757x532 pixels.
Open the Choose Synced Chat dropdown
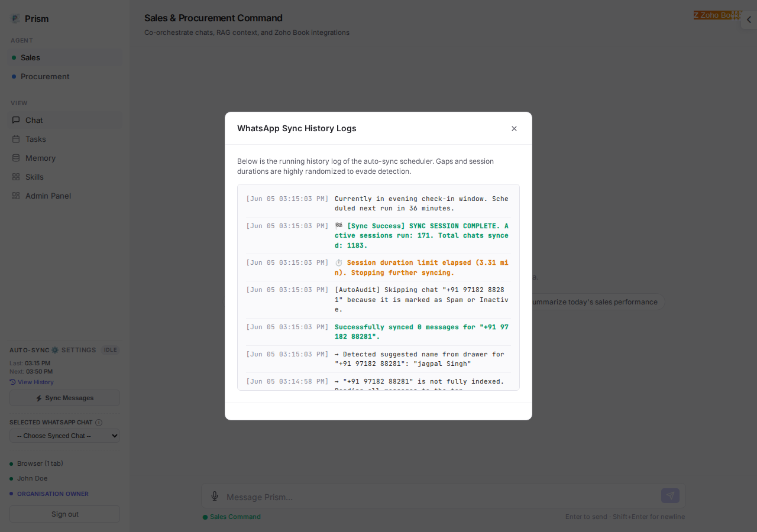(64, 436)
